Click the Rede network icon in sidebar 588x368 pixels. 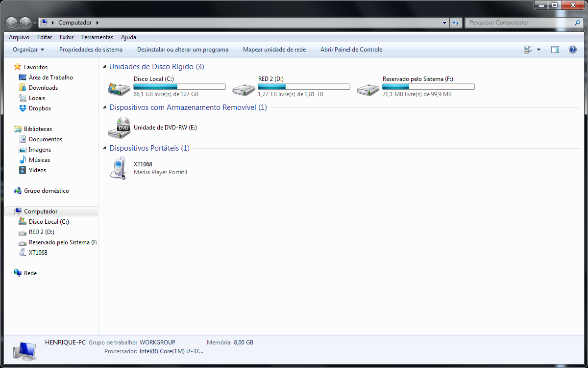pos(18,273)
